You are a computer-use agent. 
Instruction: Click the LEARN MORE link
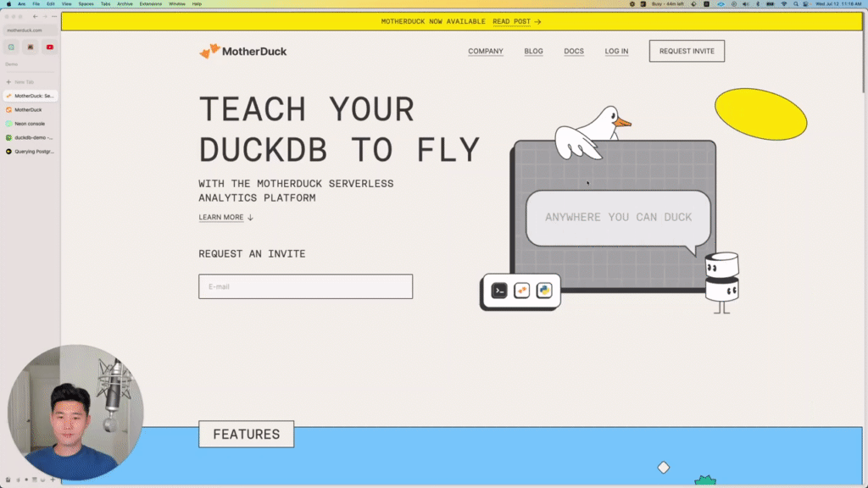click(221, 218)
